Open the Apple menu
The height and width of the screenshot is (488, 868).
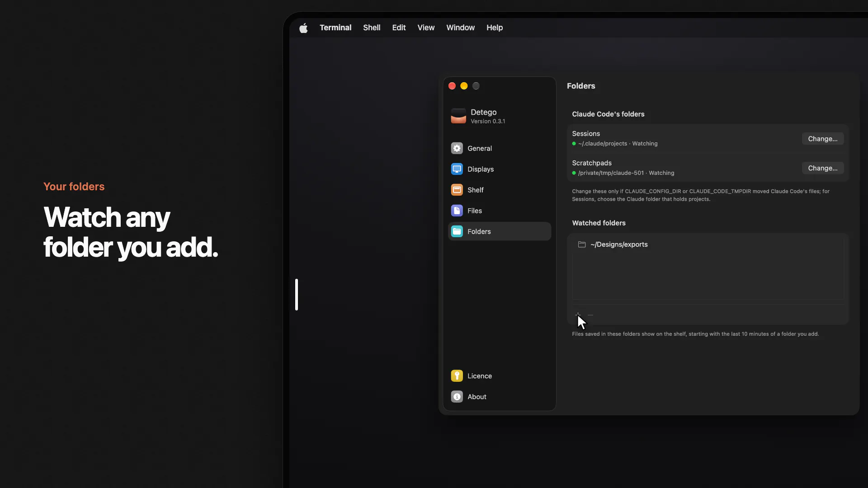(x=303, y=28)
